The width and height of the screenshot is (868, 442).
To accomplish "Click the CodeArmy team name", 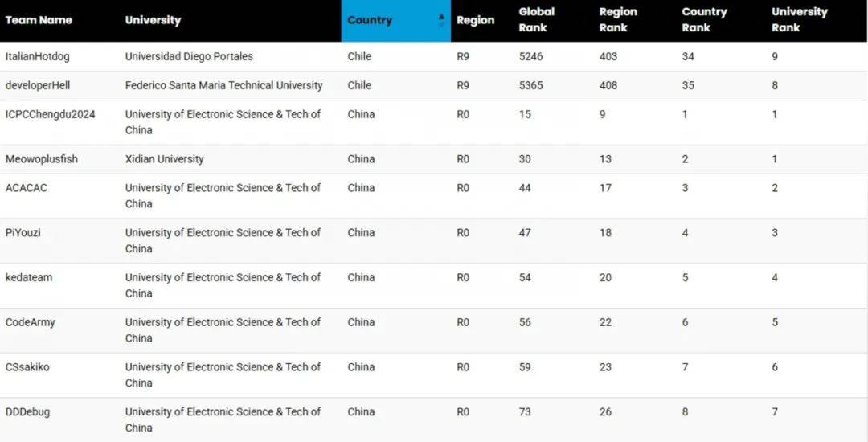I will pyautogui.click(x=31, y=322).
